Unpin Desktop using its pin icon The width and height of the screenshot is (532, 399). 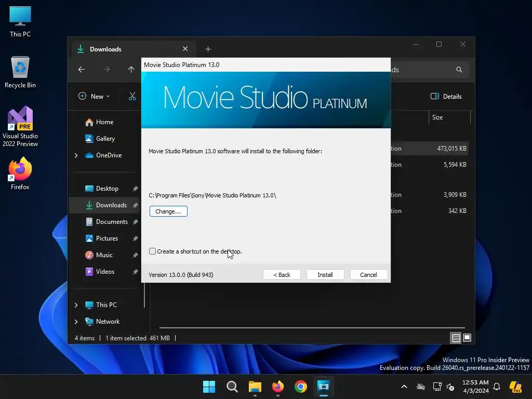136,189
